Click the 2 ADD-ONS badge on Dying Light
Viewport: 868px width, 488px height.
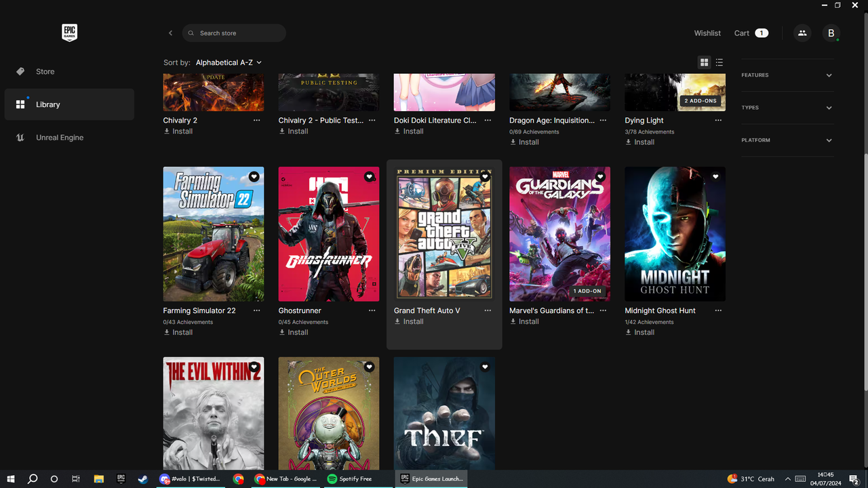[701, 101]
